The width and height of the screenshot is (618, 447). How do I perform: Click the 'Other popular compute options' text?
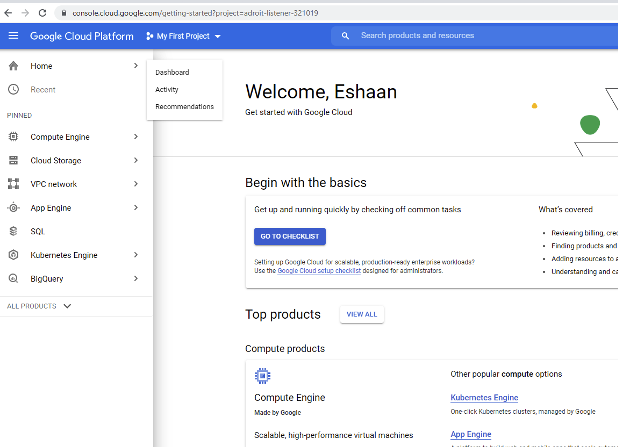coord(506,374)
